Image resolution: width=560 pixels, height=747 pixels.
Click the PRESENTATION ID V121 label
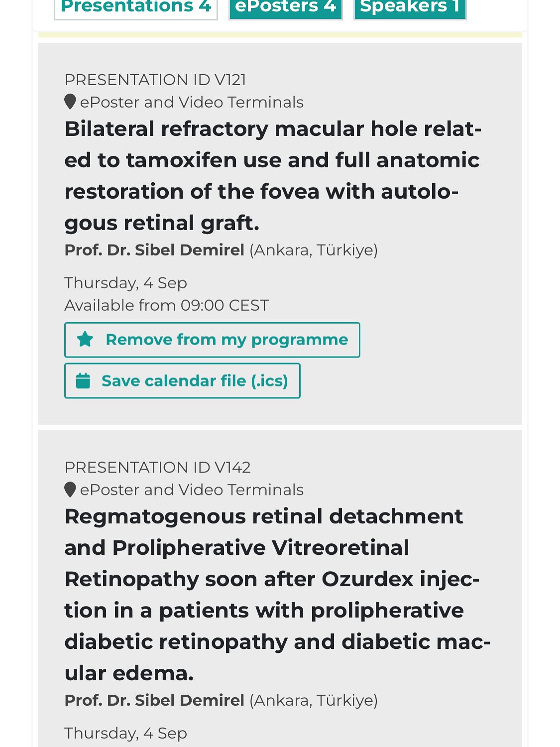coord(155,80)
